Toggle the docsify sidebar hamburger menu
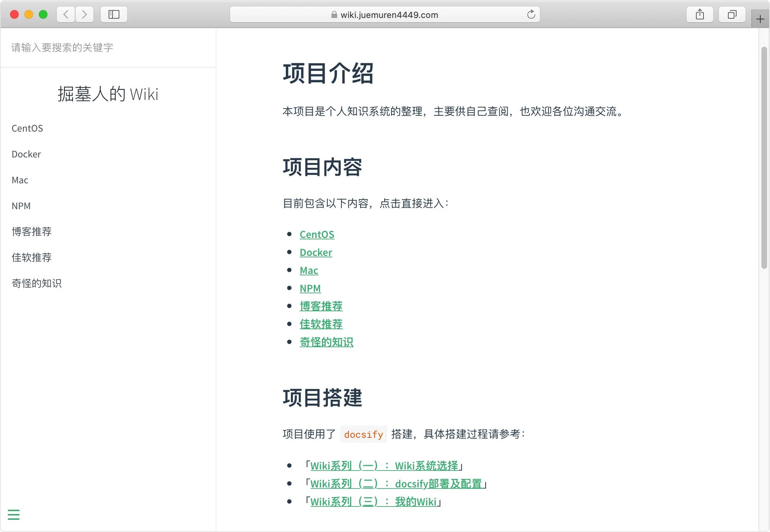The image size is (770, 532). (14, 514)
